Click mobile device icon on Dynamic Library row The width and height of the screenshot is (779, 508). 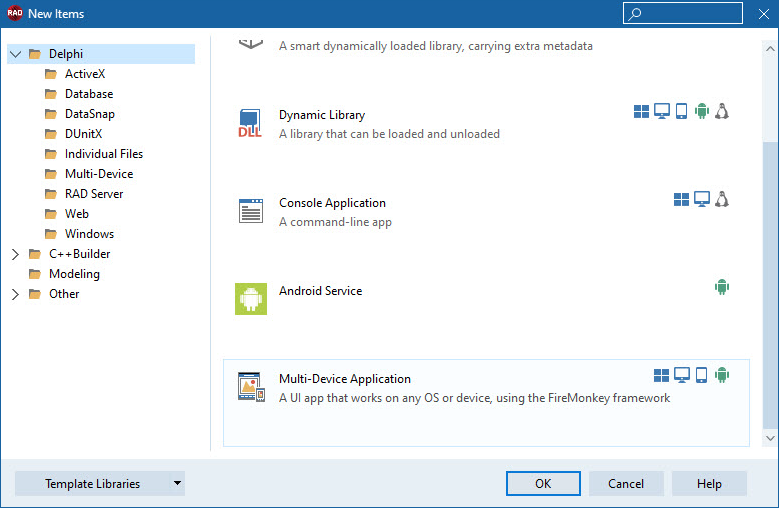[x=682, y=111]
